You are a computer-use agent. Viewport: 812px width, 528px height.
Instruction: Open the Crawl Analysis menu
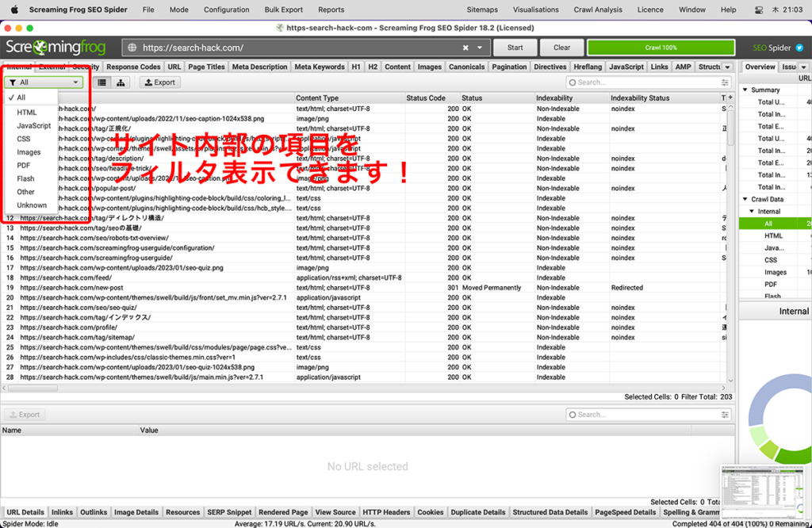click(x=598, y=10)
